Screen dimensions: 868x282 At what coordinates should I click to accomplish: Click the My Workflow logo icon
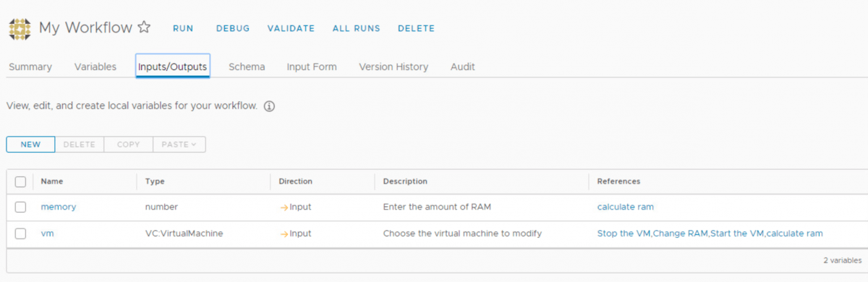click(x=20, y=28)
